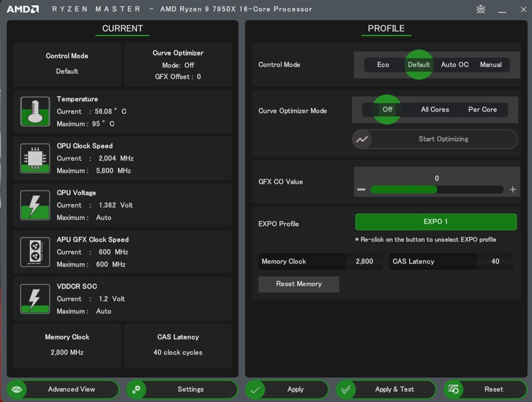Open the bug report icon
Viewport: 532px width, 402px height.
pyautogui.click(x=481, y=9)
